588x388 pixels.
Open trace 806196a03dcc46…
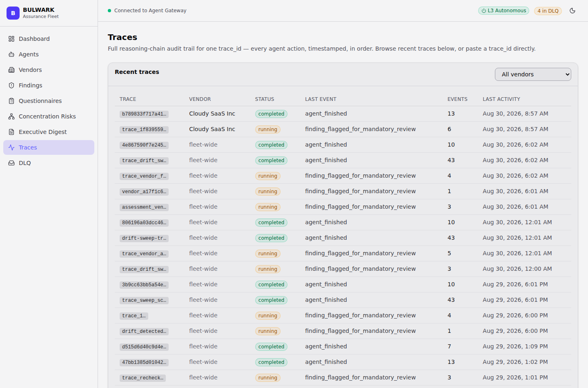(x=144, y=223)
